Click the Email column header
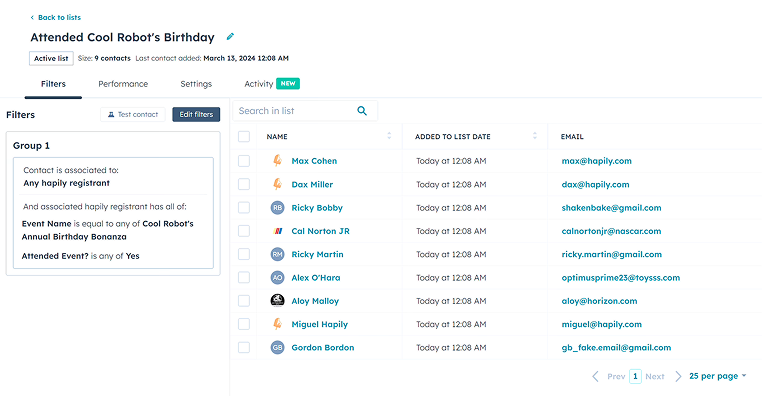This screenshot has height=397, width=762. tap(572, 137)
